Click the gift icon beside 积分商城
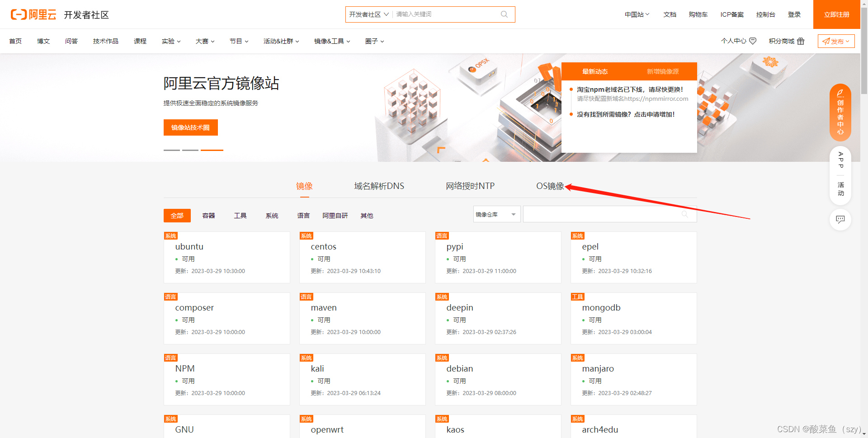This screenshot has height=438, width=868. click(801, 41)
